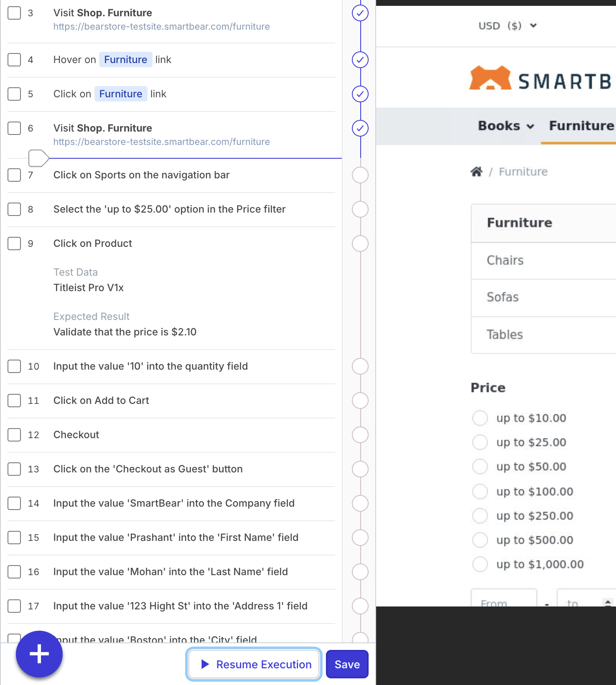Click the empty status circle for step 7
This screenshot has width=616, height=685.
[x=360, y=175]
